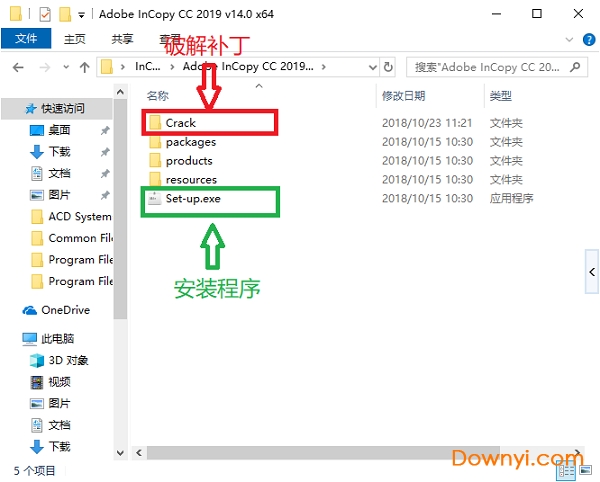Viewport: 600px width, 482px height.
Task: Click the sidebar vertical scrollbar thumb
Action: pos(120,209)
